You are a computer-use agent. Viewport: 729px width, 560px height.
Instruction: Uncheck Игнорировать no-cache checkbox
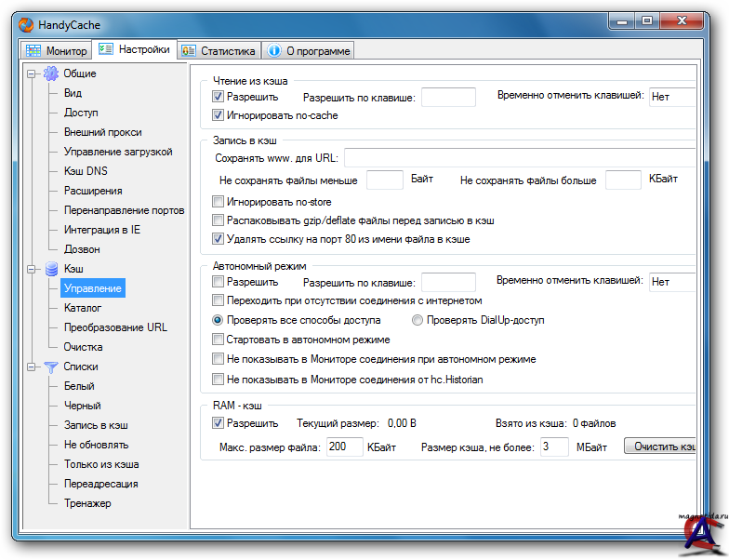pyautogui.click(x=219, y=115)
